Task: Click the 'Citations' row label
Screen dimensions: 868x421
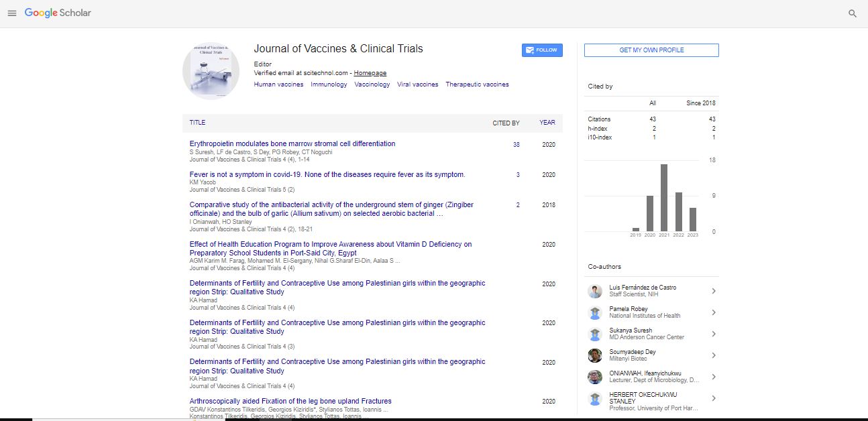Action: (x=599, y=119)
